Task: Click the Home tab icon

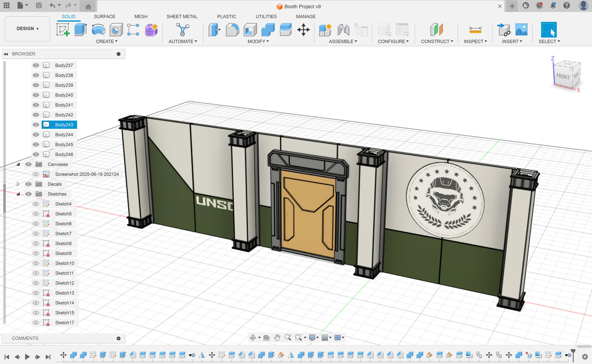Action: pyautogui.click(x=88, y=7)
